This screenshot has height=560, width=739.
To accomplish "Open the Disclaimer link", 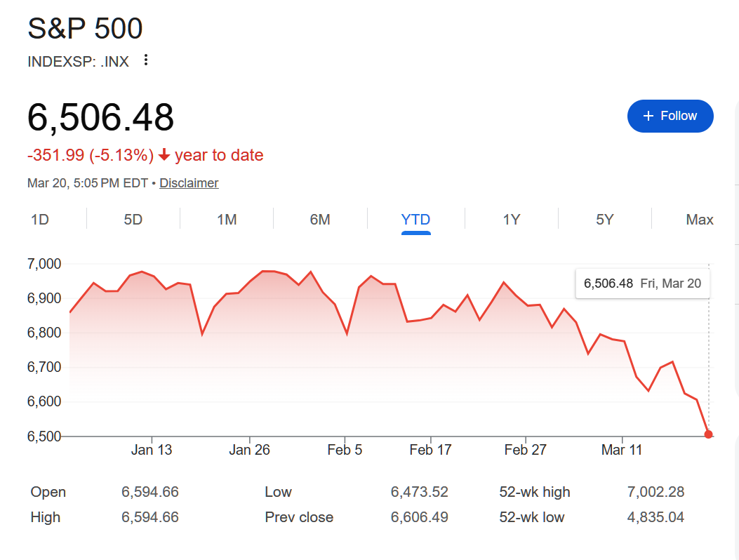I will click(189, 183).
